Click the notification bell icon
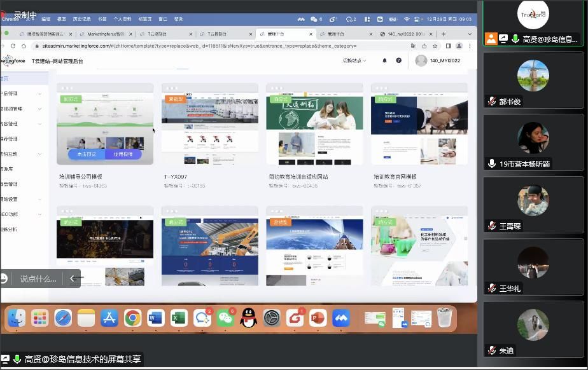 pyautogui.click(x=384, y=61)
